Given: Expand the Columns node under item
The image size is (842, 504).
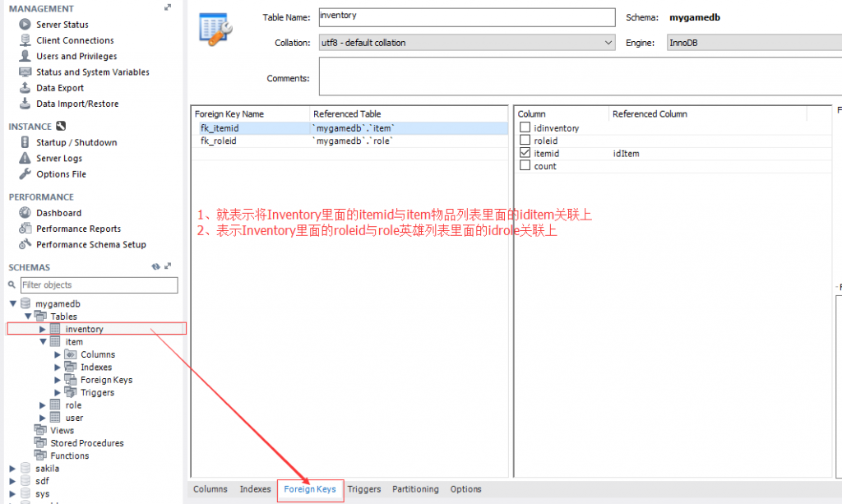Looking at the screenshot, I should 58,354.
